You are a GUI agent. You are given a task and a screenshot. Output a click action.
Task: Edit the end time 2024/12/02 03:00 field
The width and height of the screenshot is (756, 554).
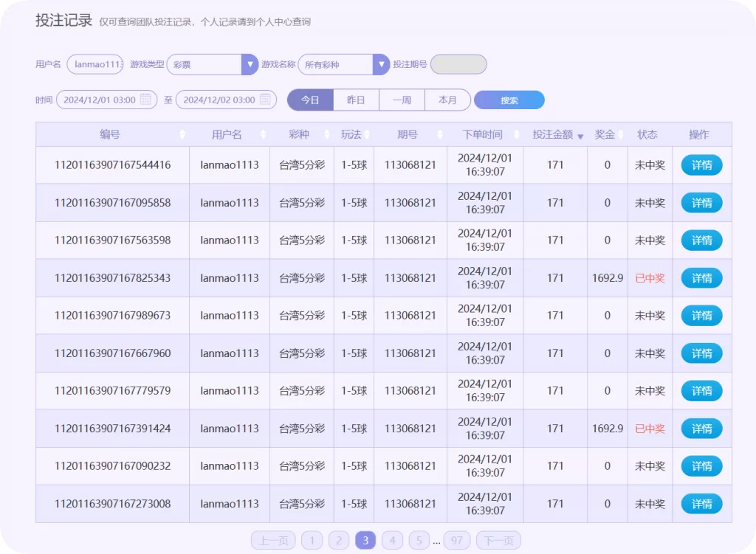(x=226, y=100)
